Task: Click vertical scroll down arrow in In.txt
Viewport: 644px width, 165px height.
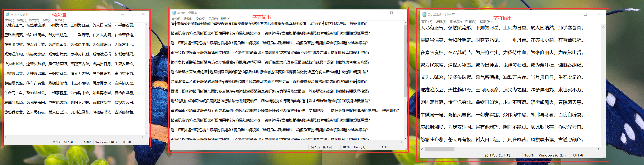Action: tap(147, 133)
